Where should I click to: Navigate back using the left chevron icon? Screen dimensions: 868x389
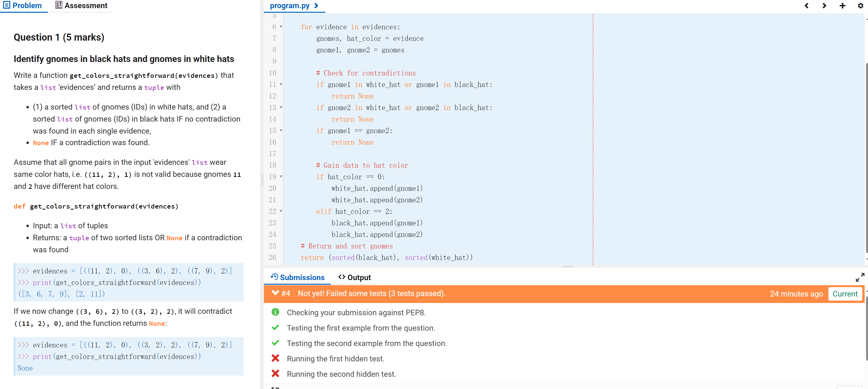(806, 5)
